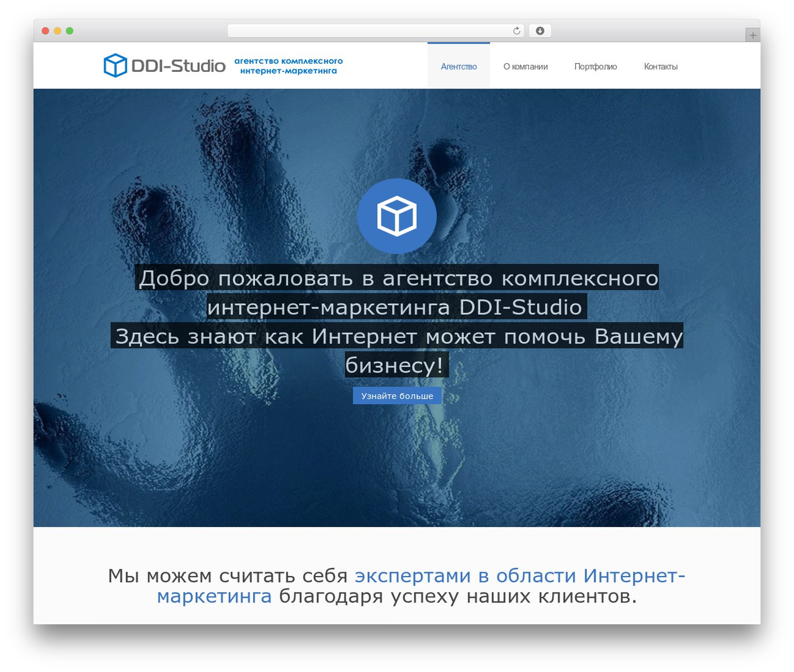The image size is (794, 672).
Task: Click the white cube icon in blue circle
Action: pyautogui.click(x=397, y=216)
